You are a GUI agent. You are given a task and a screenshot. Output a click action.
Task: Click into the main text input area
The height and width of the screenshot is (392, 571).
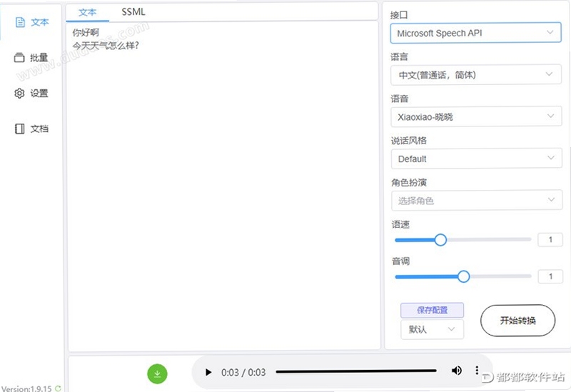coord(224,186)
